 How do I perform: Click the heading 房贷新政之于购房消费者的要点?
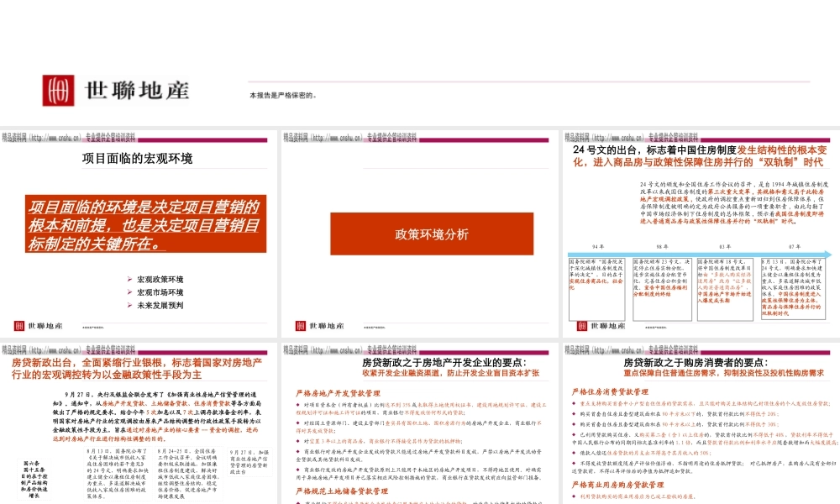coord(696,363)
